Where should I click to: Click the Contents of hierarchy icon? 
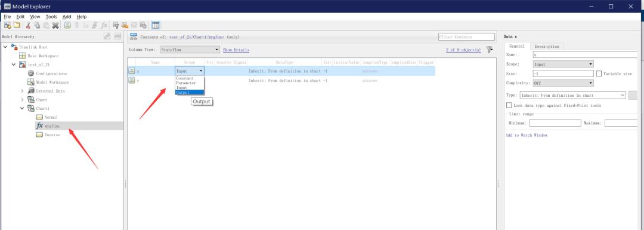pyautogui.click(x=133, y=36)
